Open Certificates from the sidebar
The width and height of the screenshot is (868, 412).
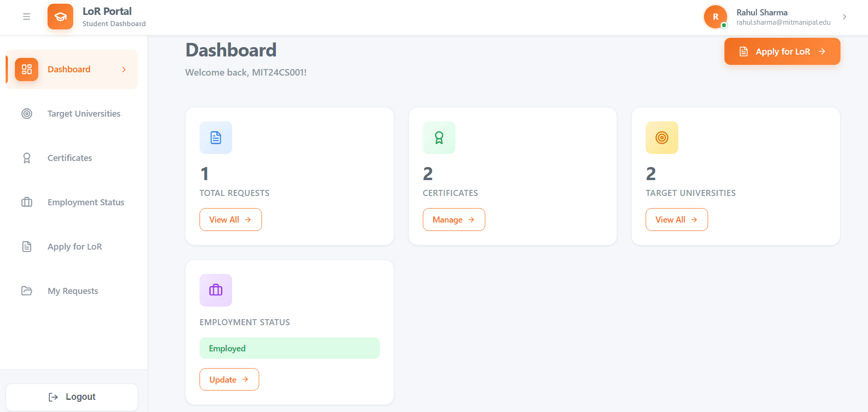click(x=70, y=158)
